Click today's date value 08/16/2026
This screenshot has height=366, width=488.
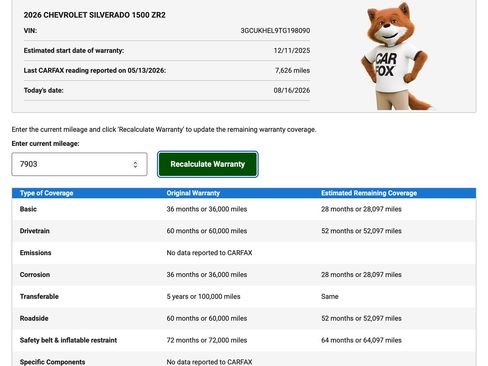point(292,90)
